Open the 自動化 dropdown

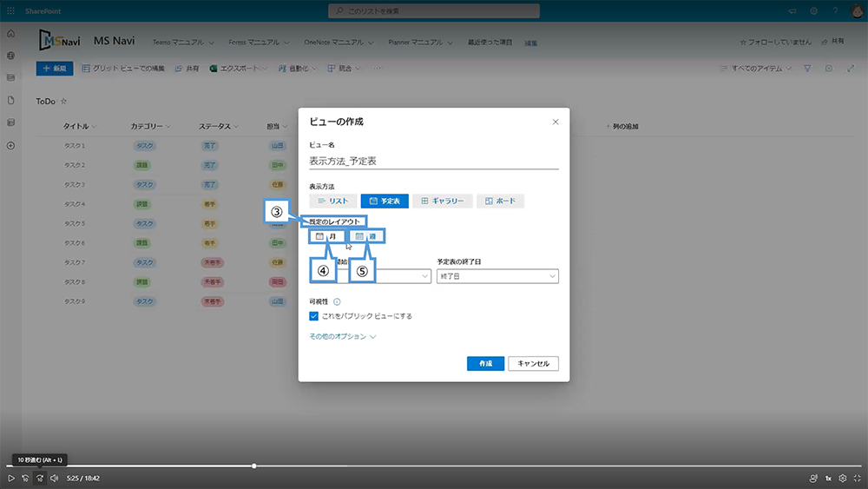click(298, 69)
